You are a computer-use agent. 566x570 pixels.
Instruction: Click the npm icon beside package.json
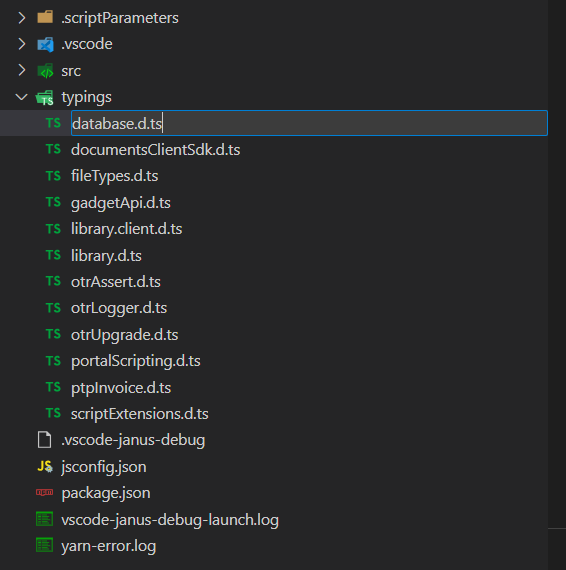pos(44,493)
